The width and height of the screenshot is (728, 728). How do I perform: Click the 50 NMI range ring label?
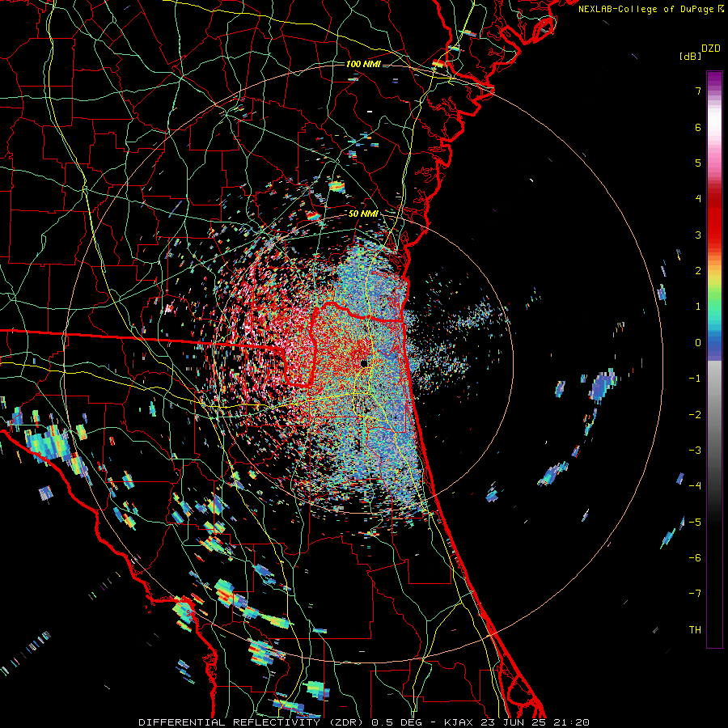pos(363,214)
